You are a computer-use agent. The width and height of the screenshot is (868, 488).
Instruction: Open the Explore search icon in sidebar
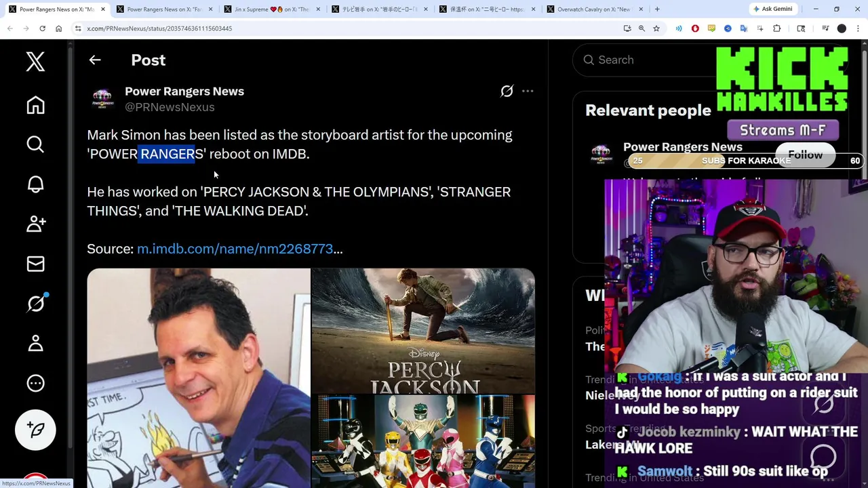[x=35, y=144]
